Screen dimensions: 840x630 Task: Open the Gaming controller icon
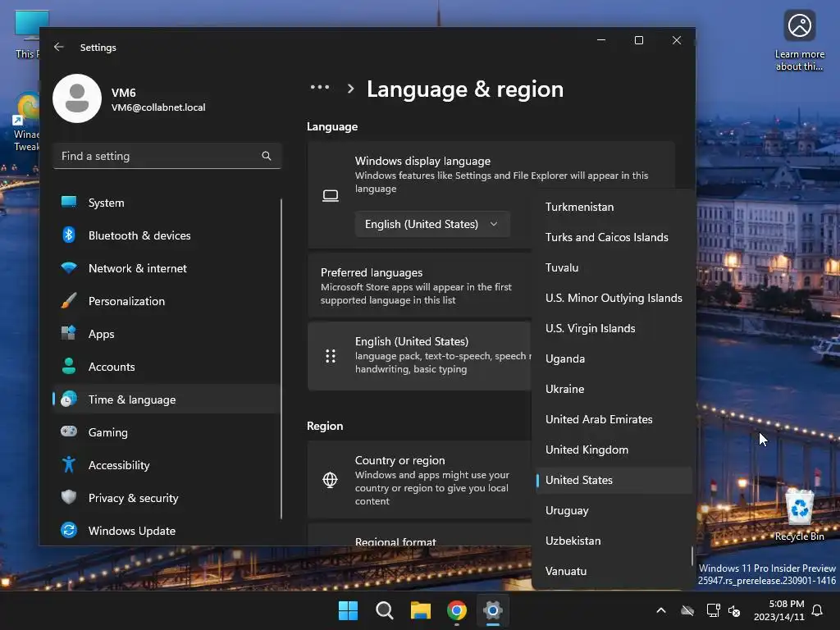tap(69, 431)
